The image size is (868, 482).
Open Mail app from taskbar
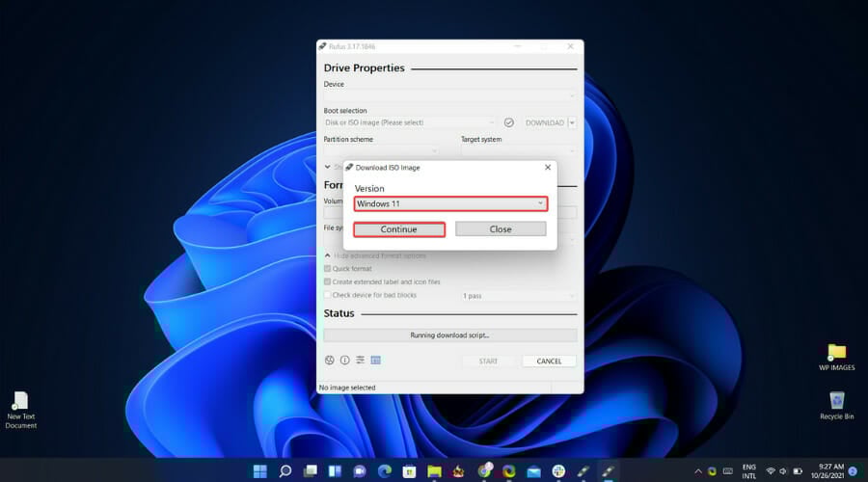533,471
